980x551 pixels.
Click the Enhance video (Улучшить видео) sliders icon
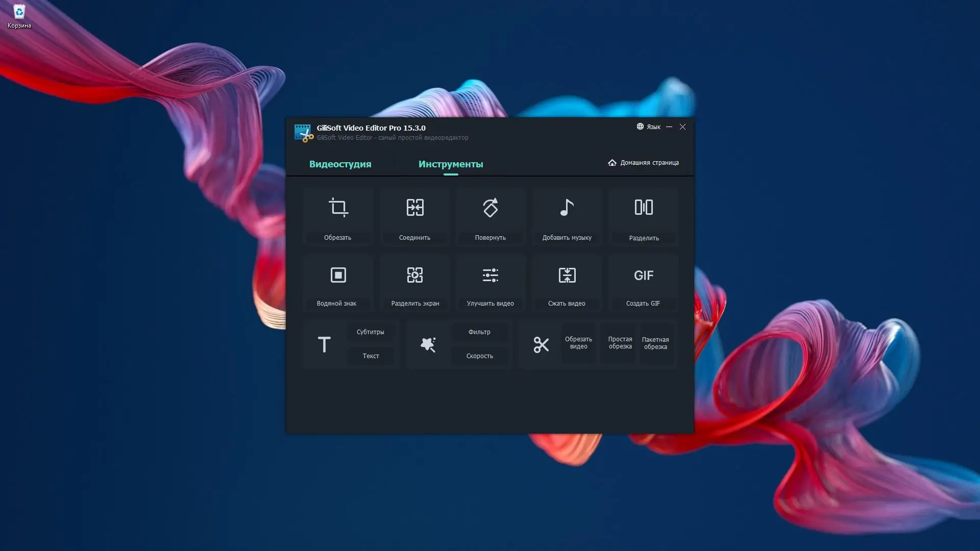click(x=490, y=275)
